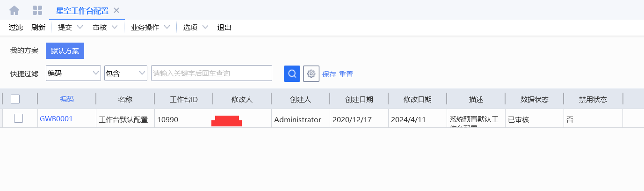Image resolution: width=644 pixels, height=191 pixels.
Task: Tick the select-all header checkbox
Action: (15, 99)
